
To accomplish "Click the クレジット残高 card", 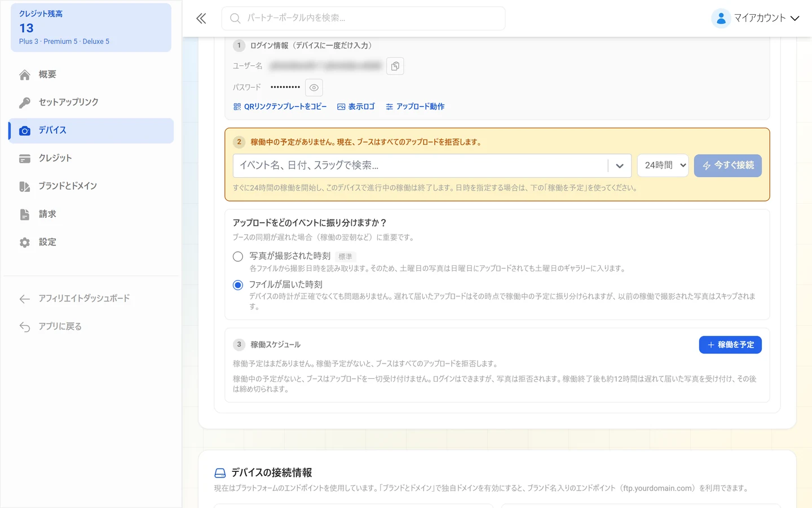I will [x=91, y=28].
